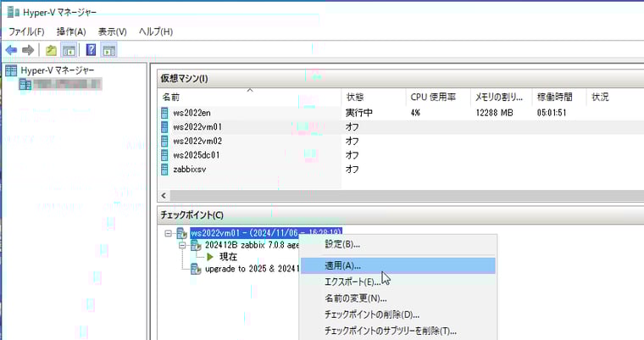Click the 4% CPU usage value

pos(415,113)
